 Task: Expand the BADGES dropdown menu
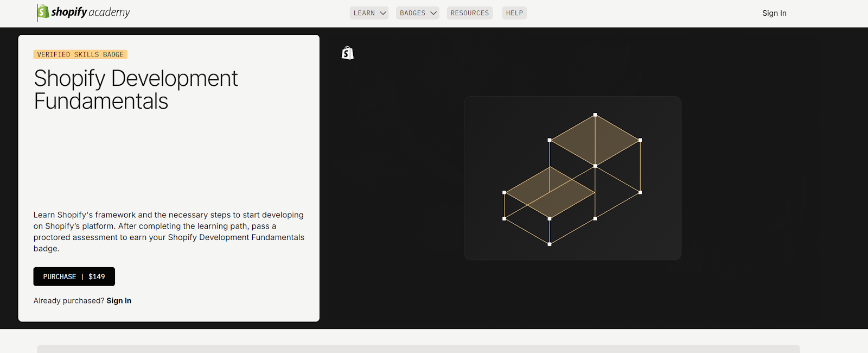tap(417, 13)
